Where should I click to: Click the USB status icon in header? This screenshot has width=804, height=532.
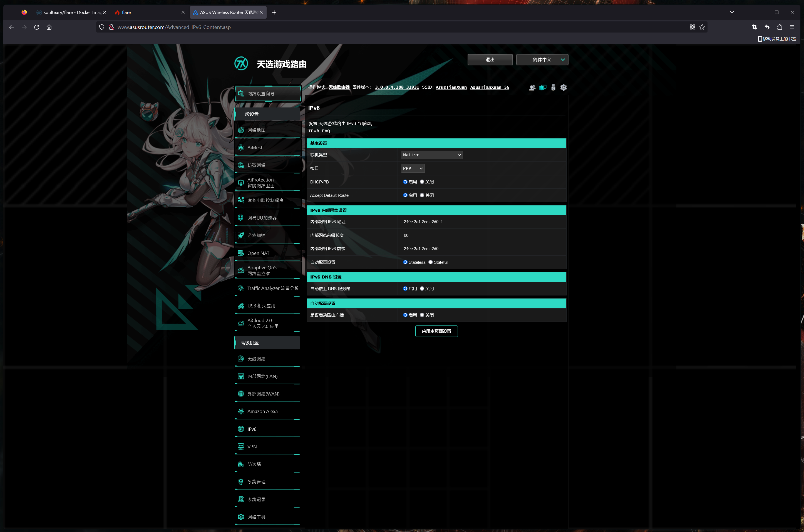click(553, 88)
